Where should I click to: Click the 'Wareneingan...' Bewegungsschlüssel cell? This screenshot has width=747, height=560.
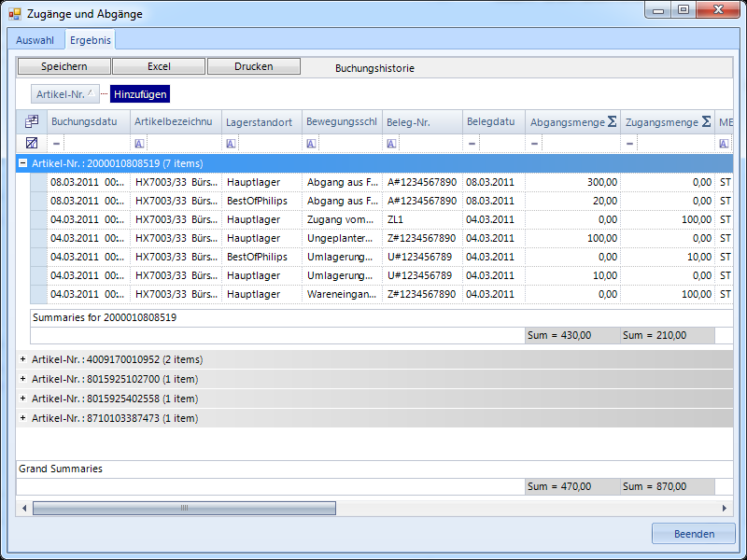[342, 294]
